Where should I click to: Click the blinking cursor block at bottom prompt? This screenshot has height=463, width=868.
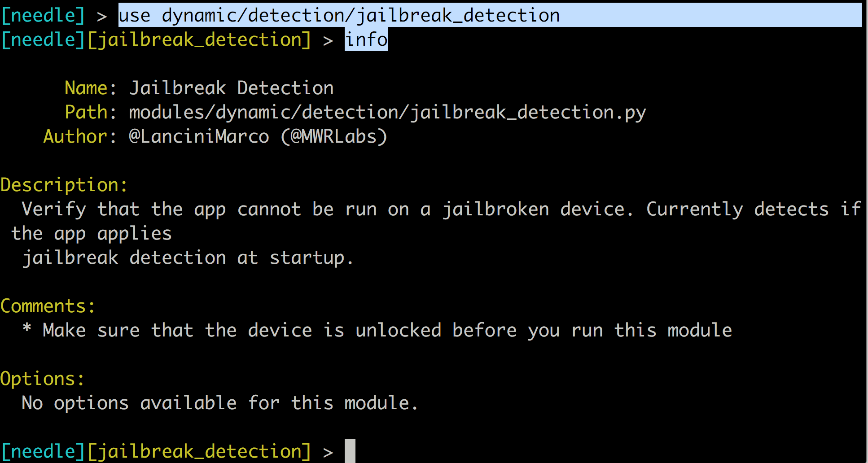pyautogui.click(x=350, y=451)
